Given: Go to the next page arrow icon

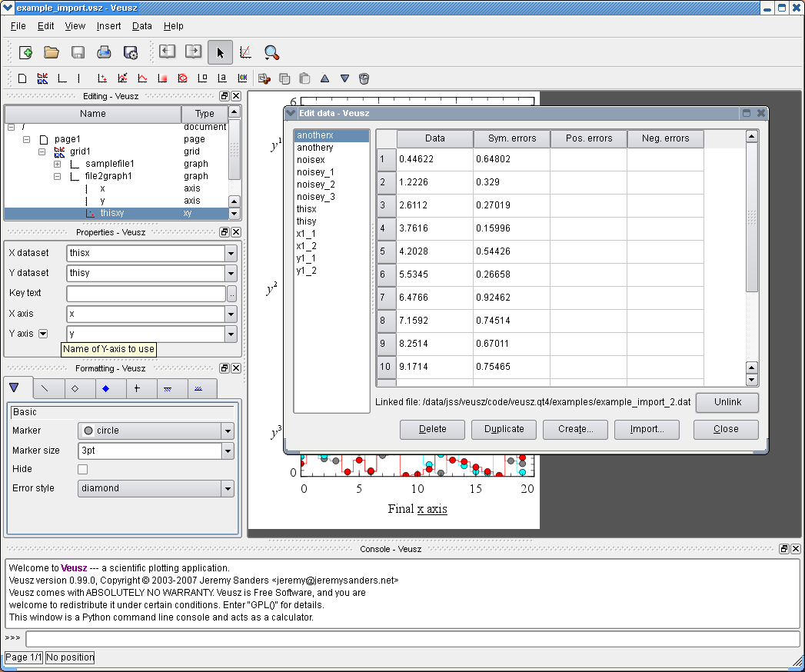Looking at the screenshot, I should coord(194,52).
